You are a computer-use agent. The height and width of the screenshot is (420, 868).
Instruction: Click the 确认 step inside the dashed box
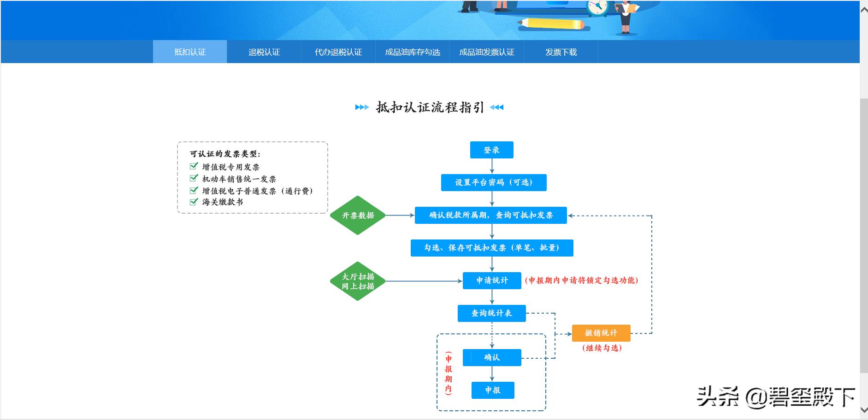tap(491, 357)
